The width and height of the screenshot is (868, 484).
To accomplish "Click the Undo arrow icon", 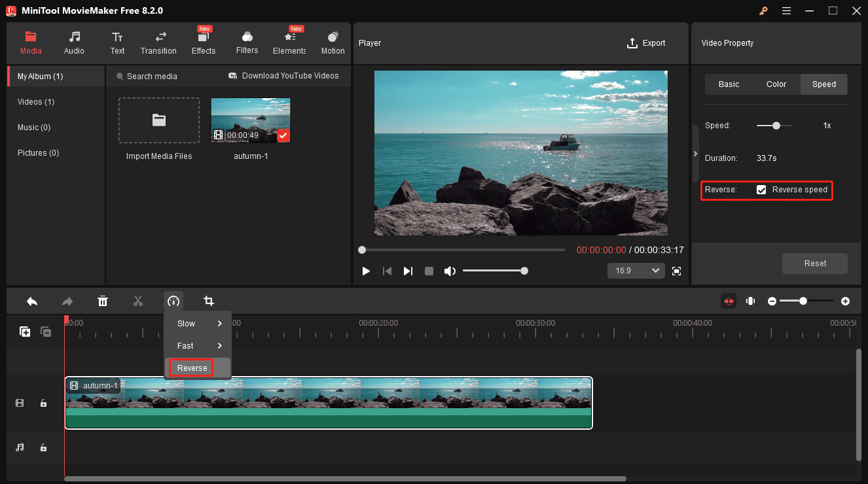I will click(32, 301).
